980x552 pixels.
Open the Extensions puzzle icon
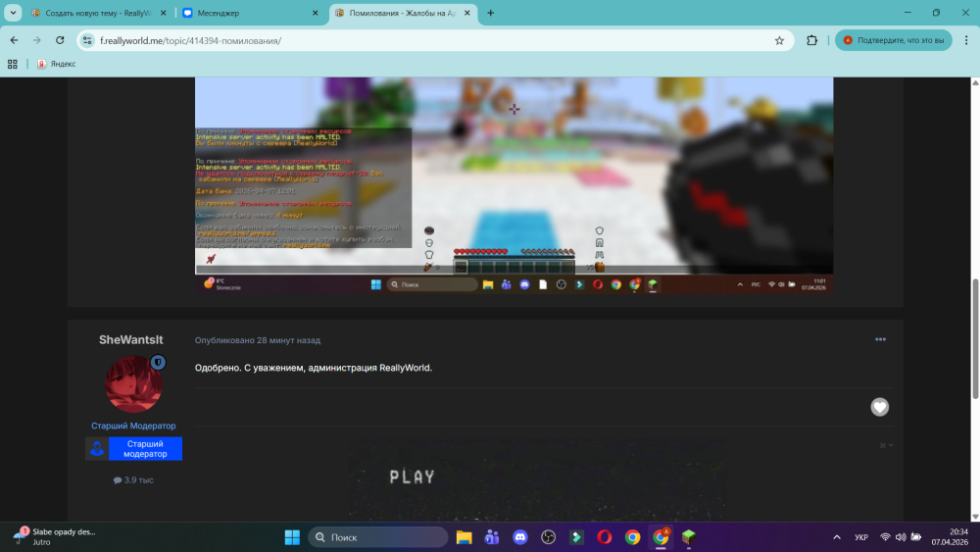tap(811, 40)
